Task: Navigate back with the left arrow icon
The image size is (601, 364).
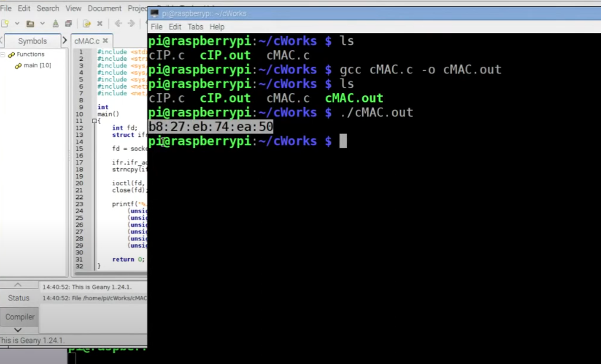Action: point(118,24)
